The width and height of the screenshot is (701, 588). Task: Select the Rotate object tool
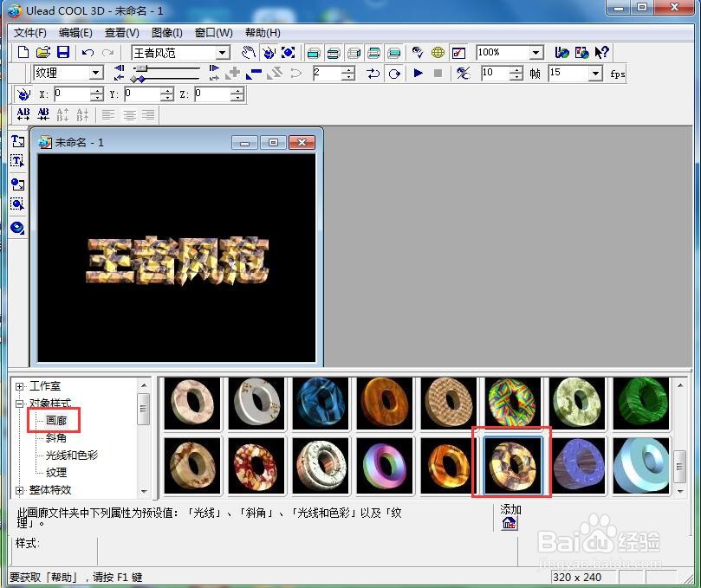point(269,53)
